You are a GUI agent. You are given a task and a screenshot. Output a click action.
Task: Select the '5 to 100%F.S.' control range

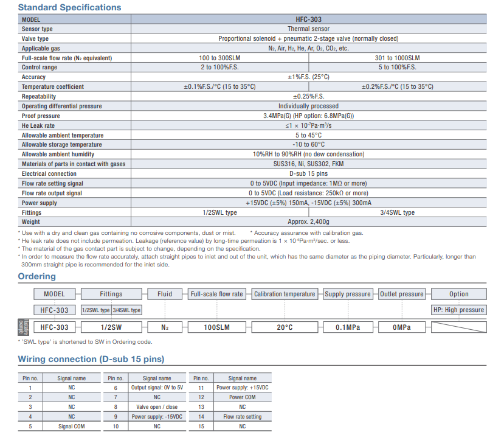tap(398, 67)
